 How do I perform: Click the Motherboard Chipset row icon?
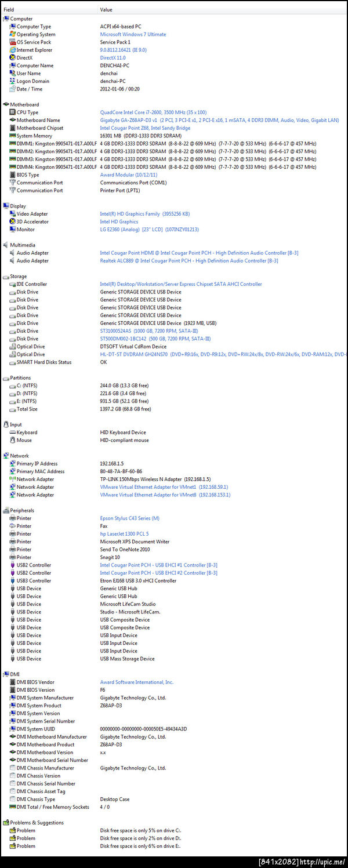[x=12, y=128]
